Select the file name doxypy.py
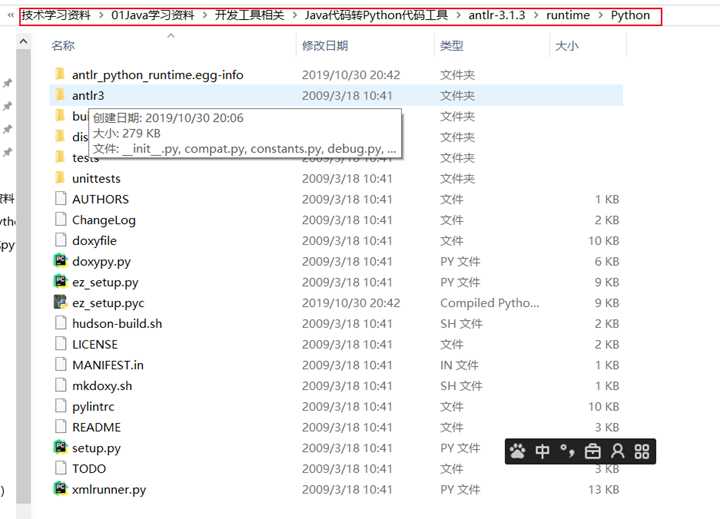This screenshot has width=720, height=519. 101,261
